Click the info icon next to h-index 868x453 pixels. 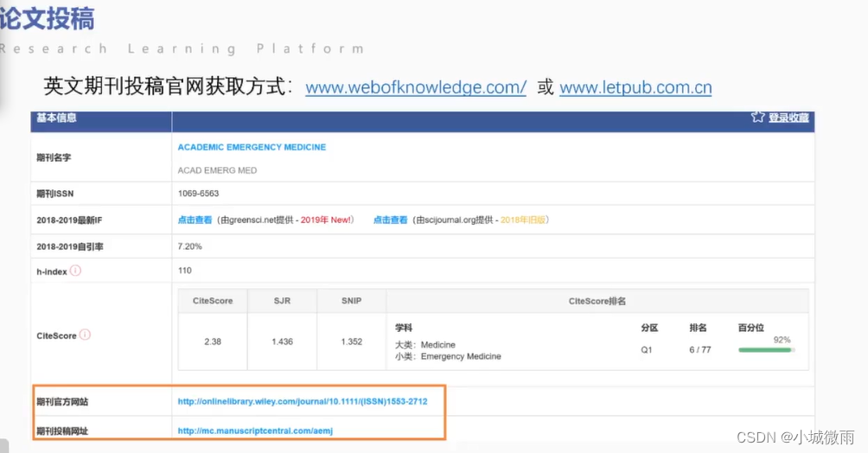[76, 271]
